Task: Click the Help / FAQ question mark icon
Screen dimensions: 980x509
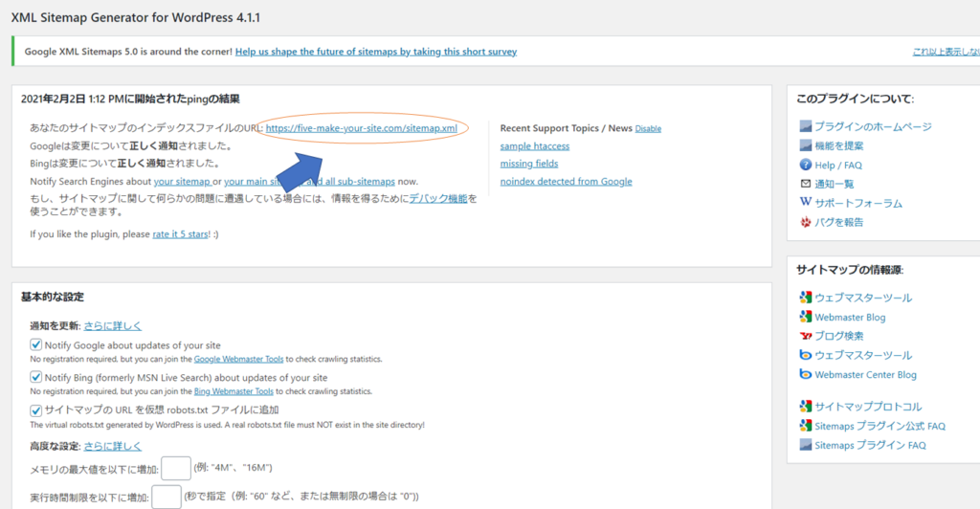Action: tap(805, 165)
